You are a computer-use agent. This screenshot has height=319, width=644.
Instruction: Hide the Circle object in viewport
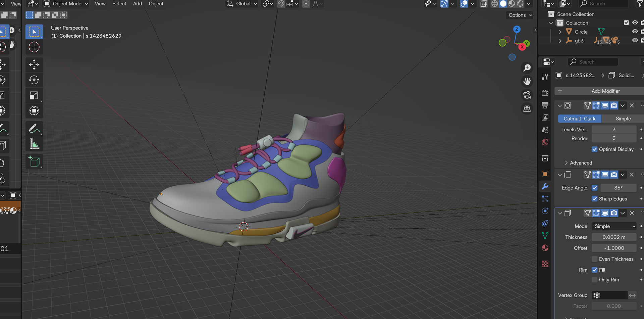[x=635, y=32]
